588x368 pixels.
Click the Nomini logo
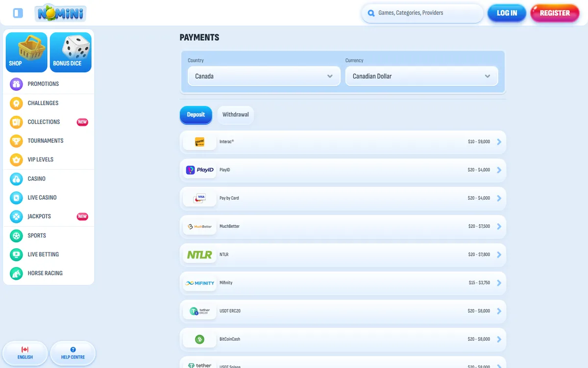point(61,13)
